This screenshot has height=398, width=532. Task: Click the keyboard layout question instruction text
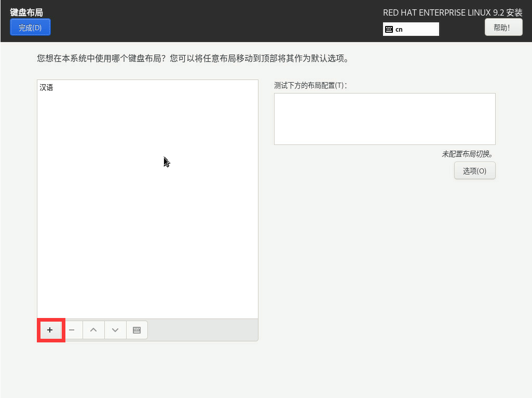coord(193,58)
